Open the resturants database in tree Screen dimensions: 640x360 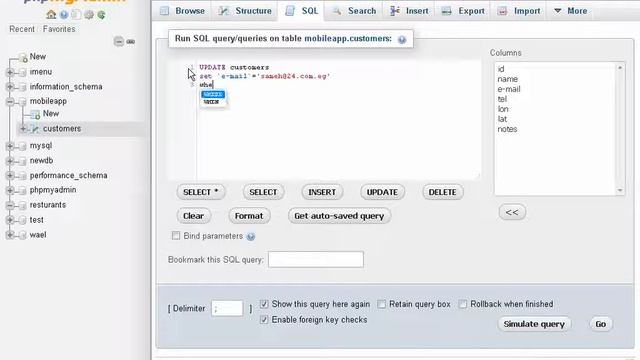point(48,205)
